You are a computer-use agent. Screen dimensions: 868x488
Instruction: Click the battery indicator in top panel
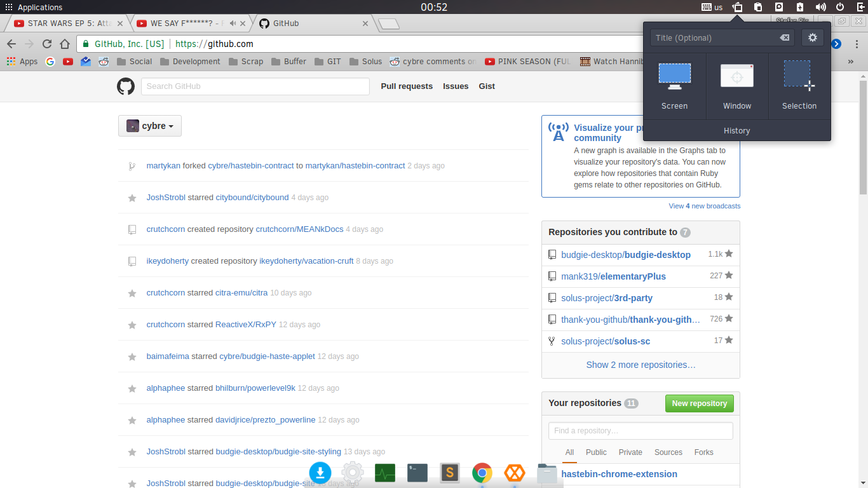coord(800,7)
